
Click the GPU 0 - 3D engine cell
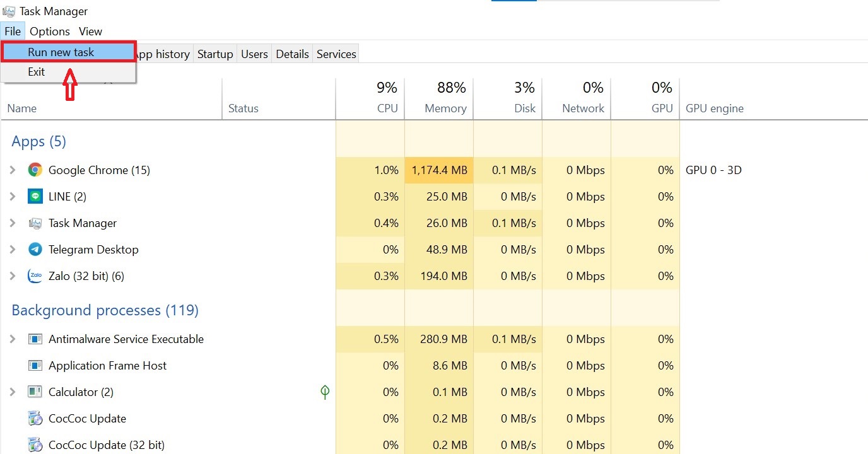(x=713, y=170)
